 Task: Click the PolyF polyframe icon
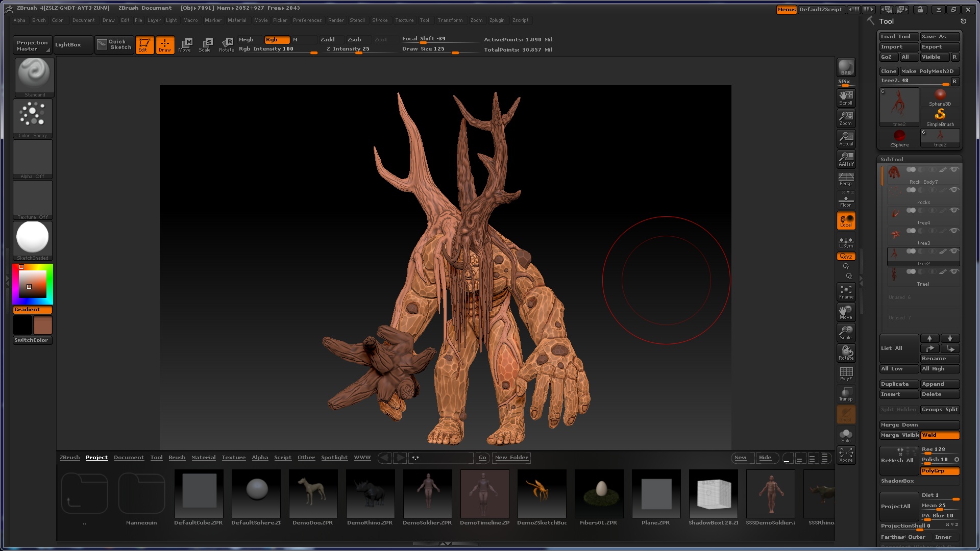(x=846, y=373)
